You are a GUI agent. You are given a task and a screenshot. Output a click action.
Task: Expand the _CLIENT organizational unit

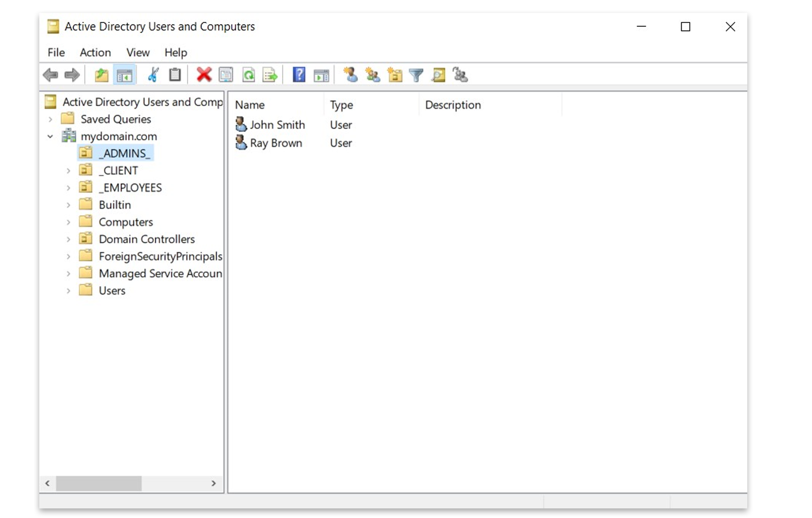pyautogui.click(x=68, y=170)
